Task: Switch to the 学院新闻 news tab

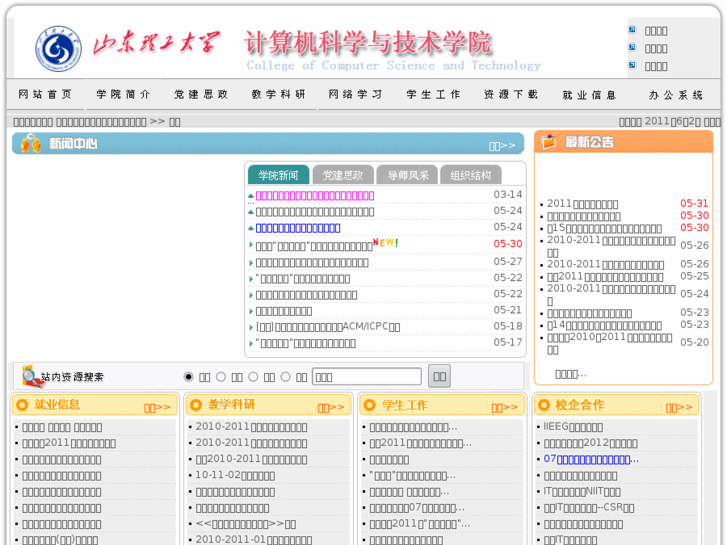Action: pos(278,175)
